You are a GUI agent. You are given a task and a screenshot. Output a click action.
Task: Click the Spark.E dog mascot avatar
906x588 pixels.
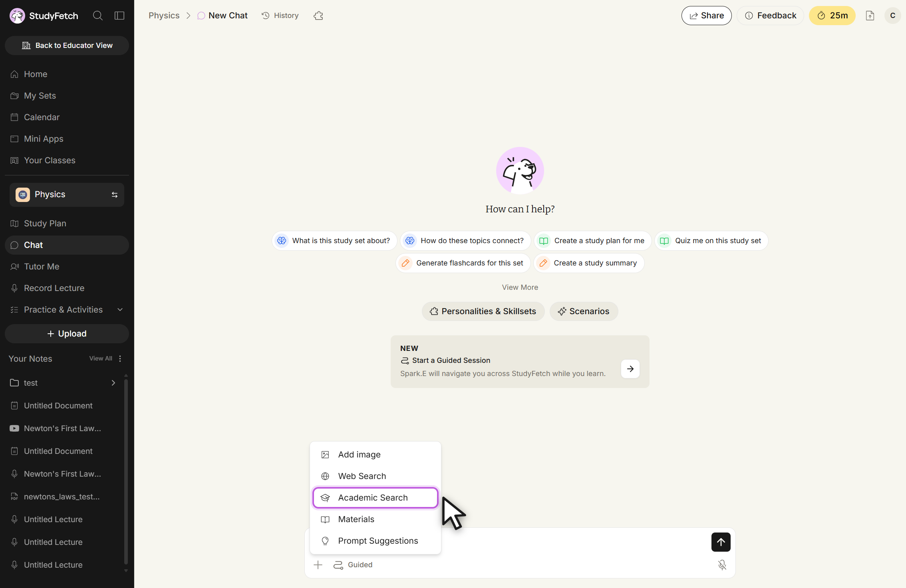[520, 171]
